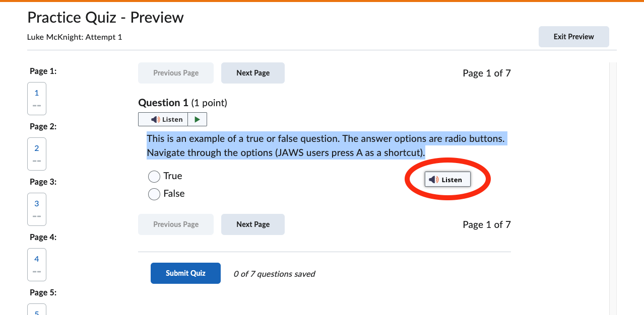Select the False radio button
This screenshot has width=644, height=315.
[154, 194]
